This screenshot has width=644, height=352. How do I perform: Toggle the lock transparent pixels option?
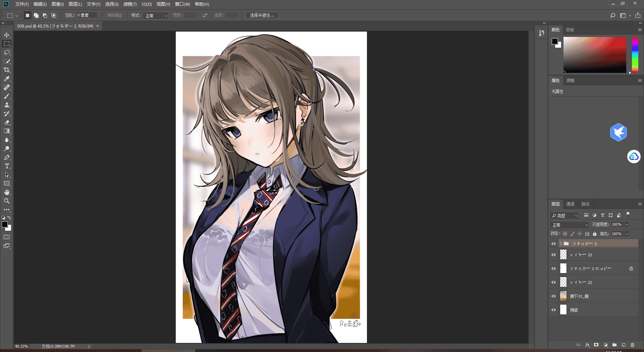point(565,234)
